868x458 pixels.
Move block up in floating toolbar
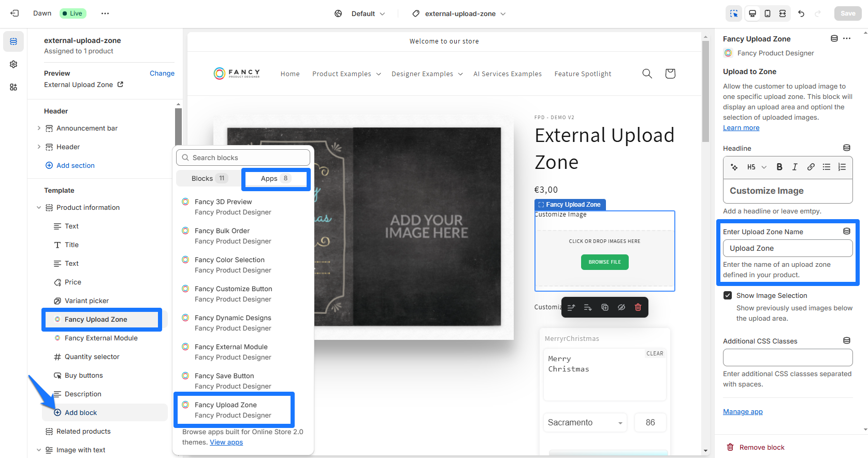pos(571,307)
